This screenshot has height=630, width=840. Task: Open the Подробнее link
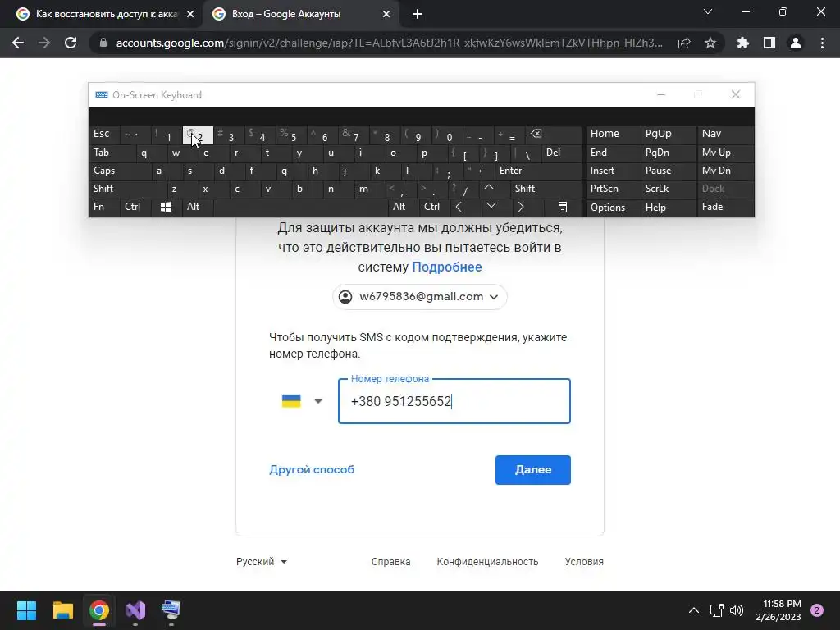click(x=447, y=267)
